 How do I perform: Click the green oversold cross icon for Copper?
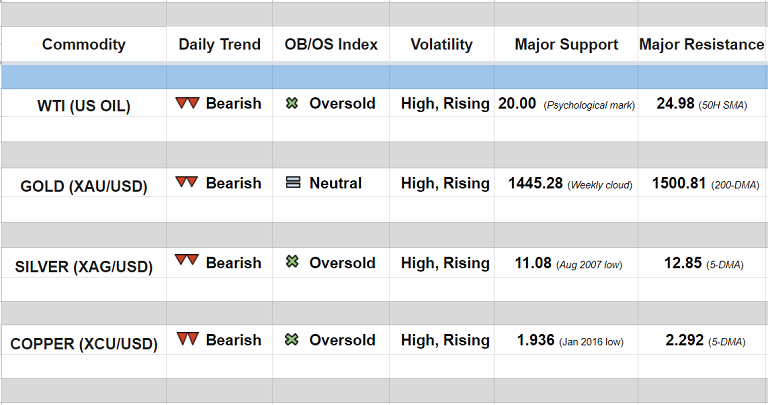tap(292, 340)
